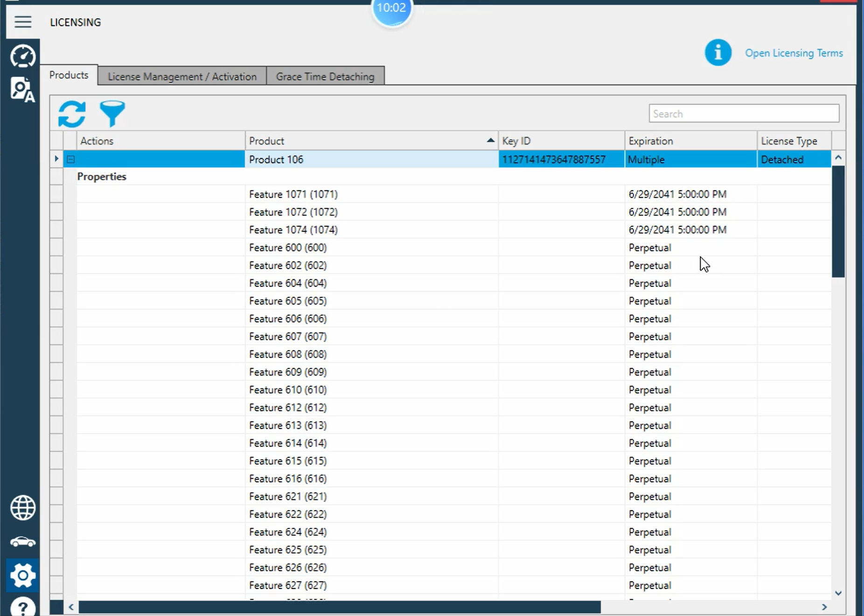Click the filter funnel icon
Viewport: 864px width, 616px height.
point(112,114)
